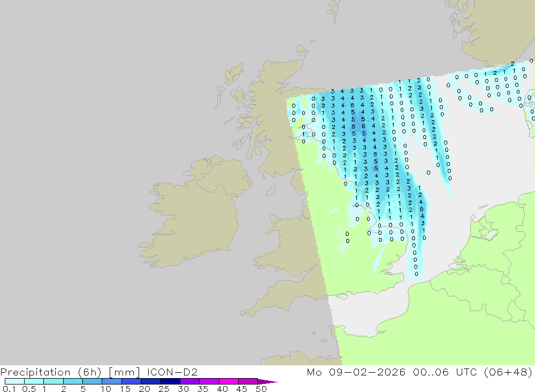
Task: Click the 45–50 mm legend color swatch
Action: pyautogui.click(x=248, y=381)
